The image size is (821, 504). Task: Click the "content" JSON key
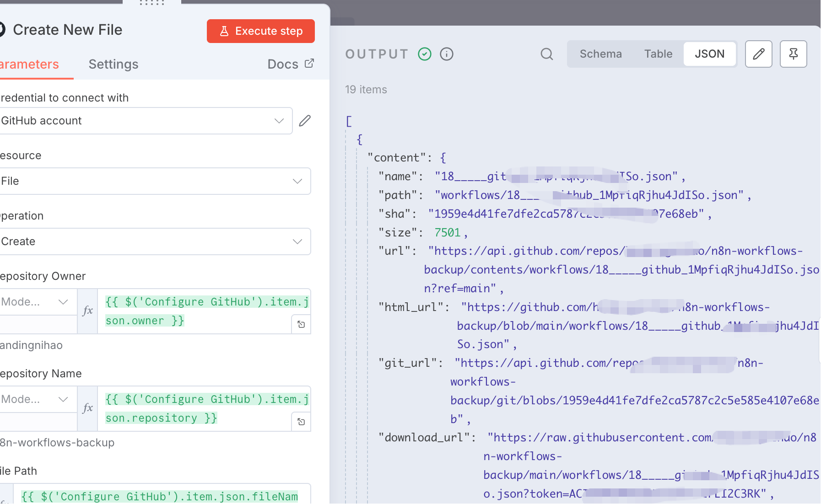[x=397, y=158]
